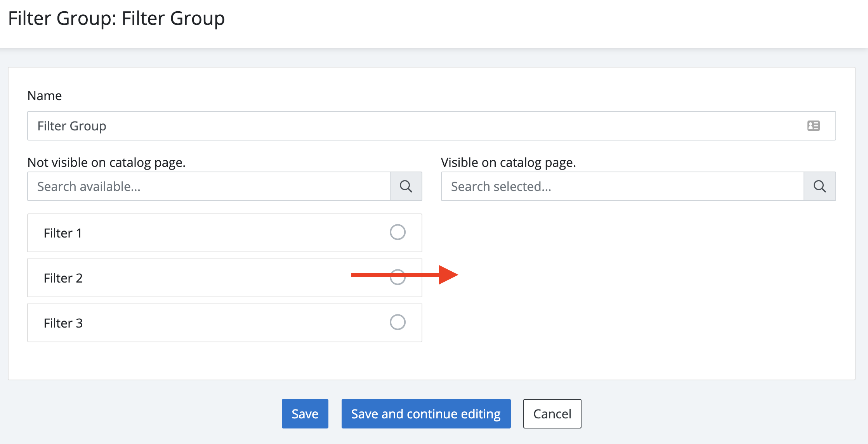Click the magnifier beside Search available
The width and height of the screenshot is (868, 444).
[x=406, y=186]
